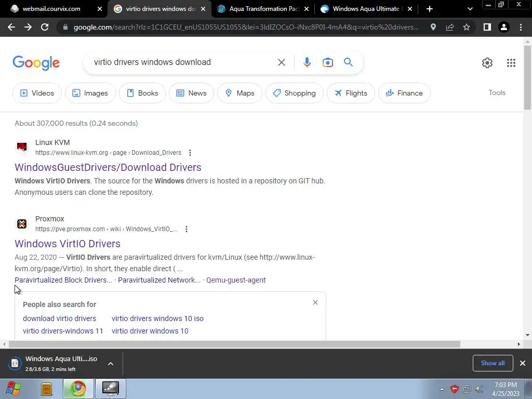Filter results by Maps

click(x=240, y=93)
